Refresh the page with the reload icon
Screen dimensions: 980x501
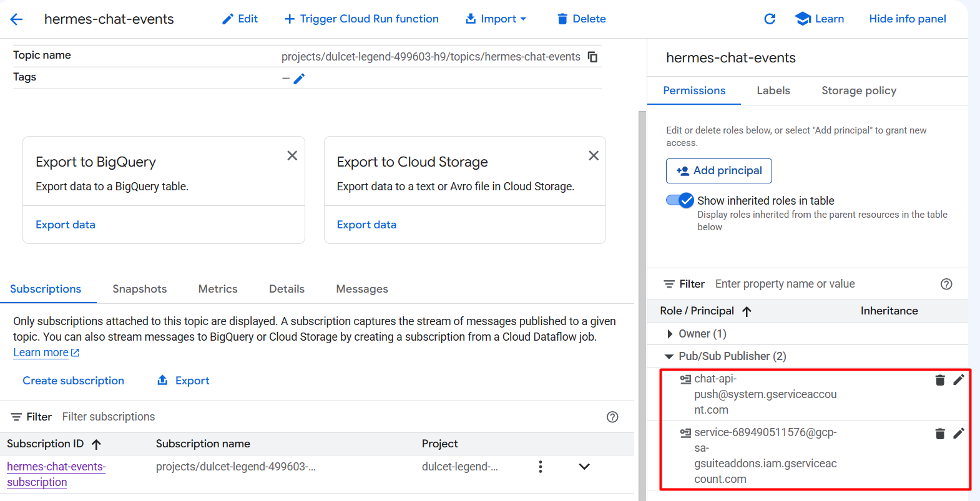point(770,19)
